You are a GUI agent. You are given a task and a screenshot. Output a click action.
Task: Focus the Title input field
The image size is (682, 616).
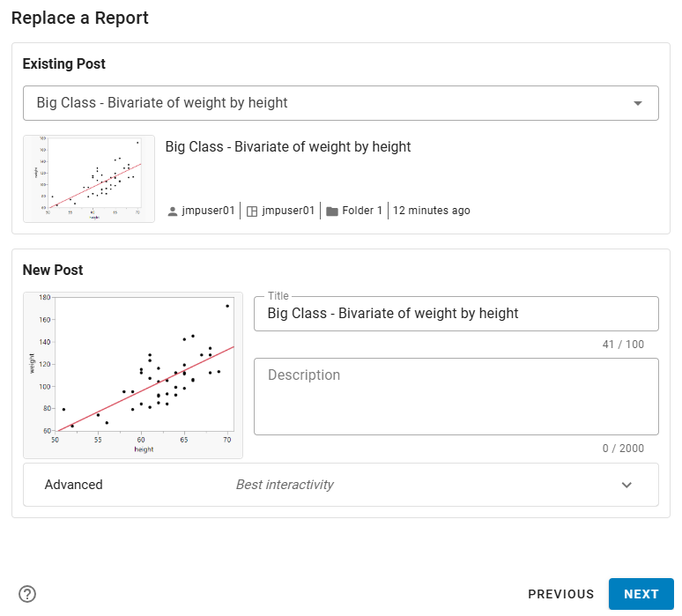(456, 314)
